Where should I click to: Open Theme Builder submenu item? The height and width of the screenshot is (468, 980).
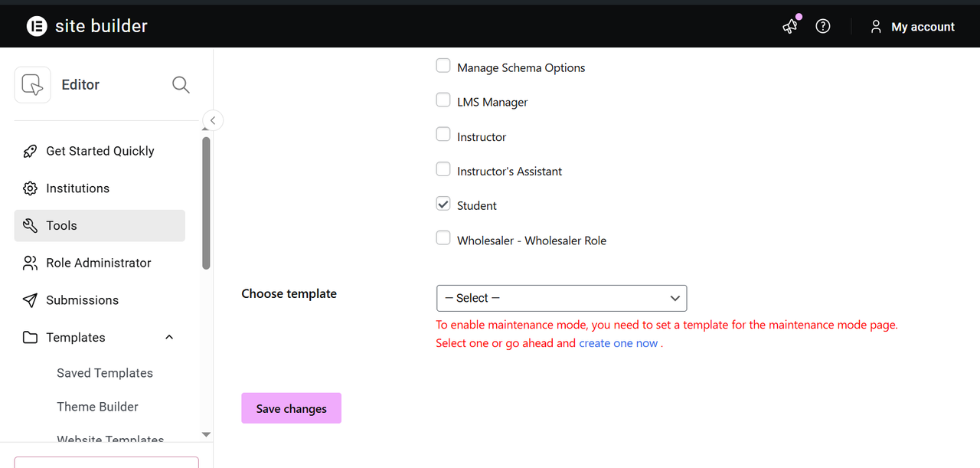[97, 407]
